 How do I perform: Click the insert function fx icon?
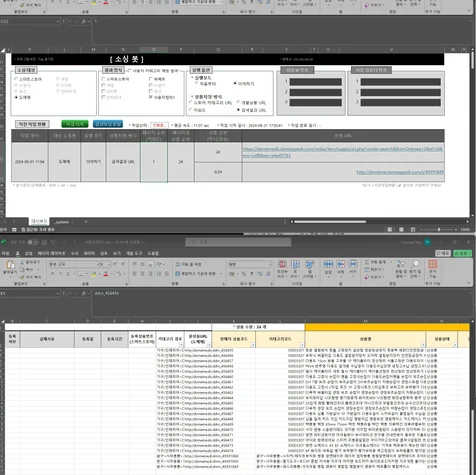[84, 293]
